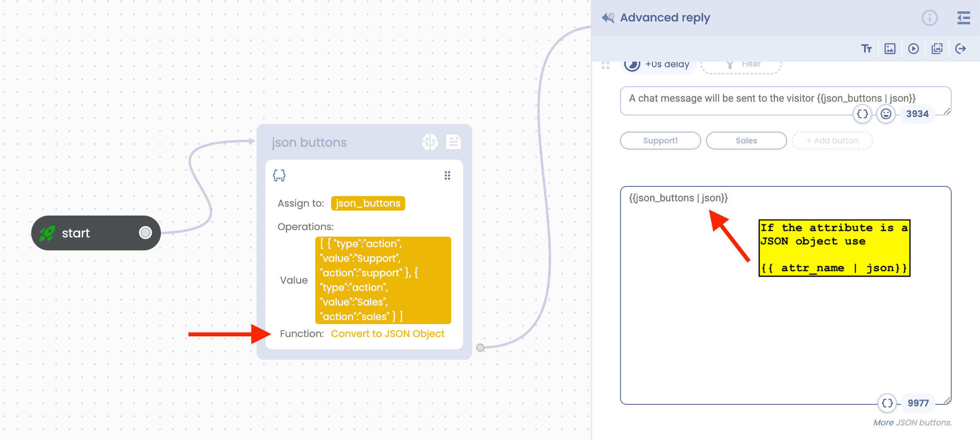Viewport: 980px width, 440px height.
Task: Click the json_buttons attribute tag
Action: pyautogui.click(x=368, y=203)
